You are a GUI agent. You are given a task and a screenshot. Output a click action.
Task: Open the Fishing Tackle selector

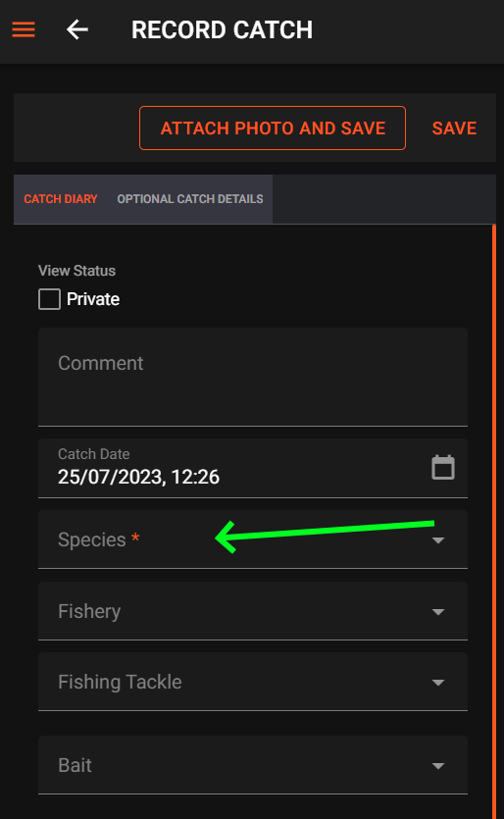253,682
